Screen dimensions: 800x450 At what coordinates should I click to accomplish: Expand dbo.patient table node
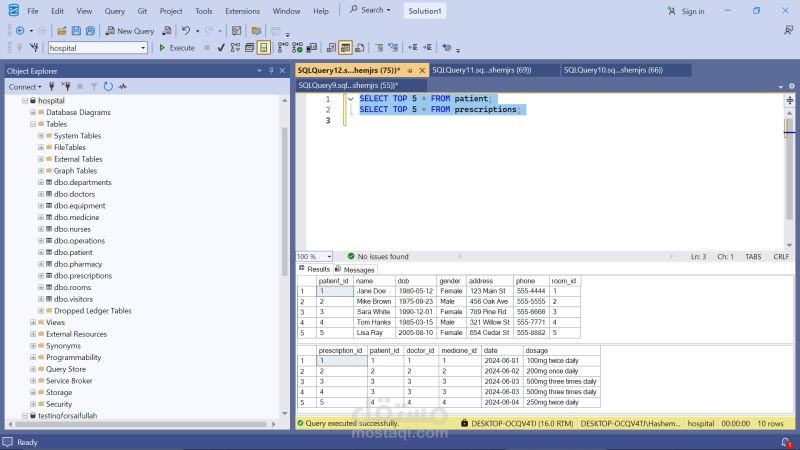(41, 253)
